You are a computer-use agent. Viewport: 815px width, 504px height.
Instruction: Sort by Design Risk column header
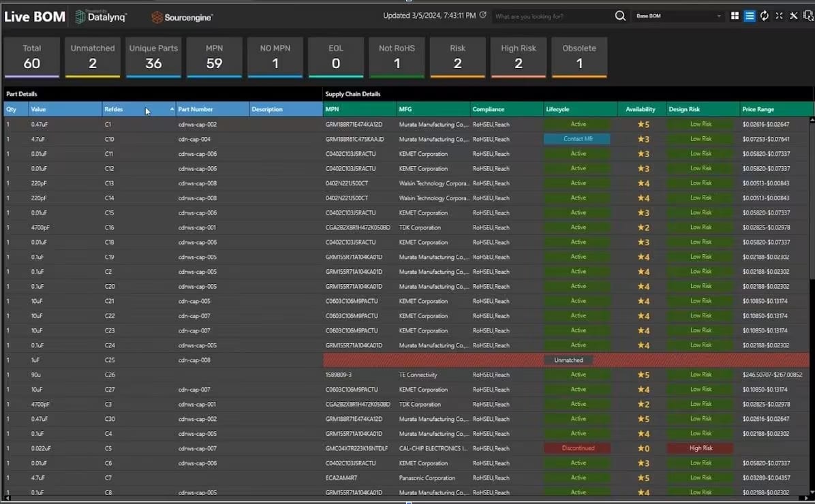tap(703, 109)
